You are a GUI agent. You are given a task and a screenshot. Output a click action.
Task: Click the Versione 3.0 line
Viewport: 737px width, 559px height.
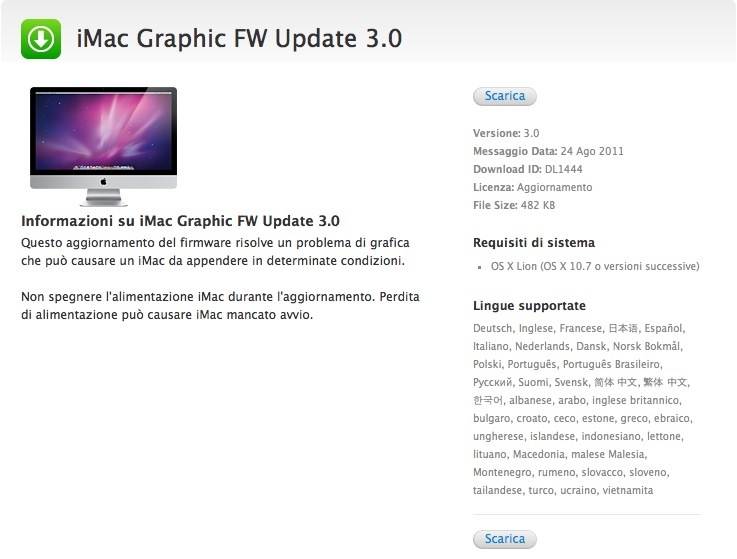[506, 133]
